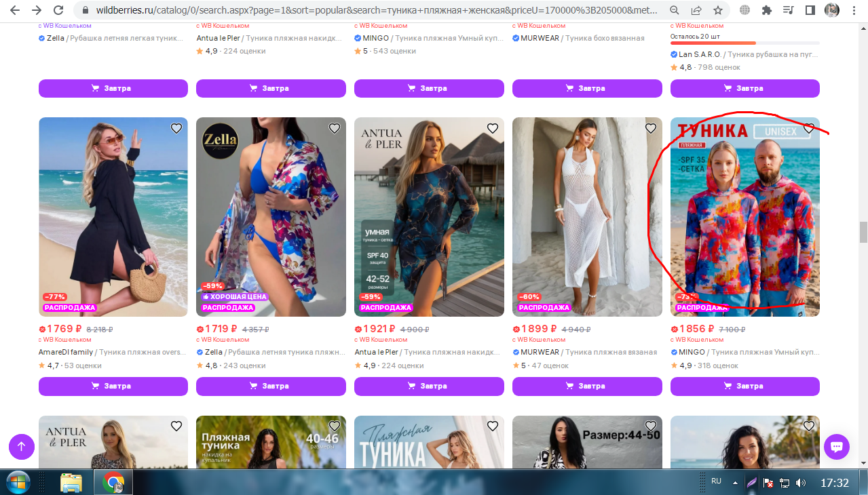This screenshot has height=495, width=868.
Task: Open the Chrome profile avatar
Action: 831,11
